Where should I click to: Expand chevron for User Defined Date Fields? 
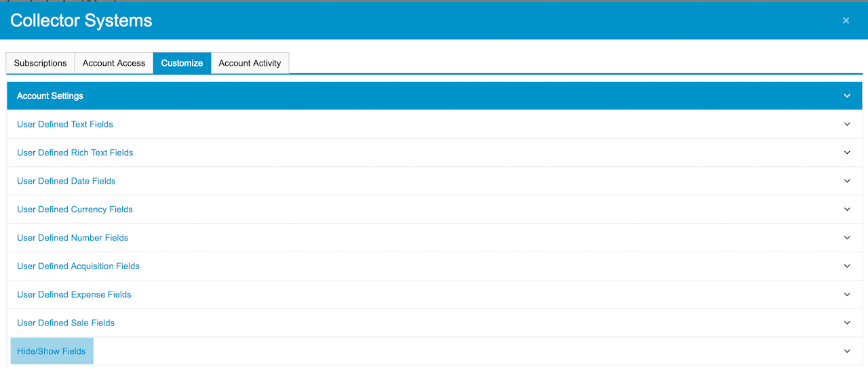[847, 181]
